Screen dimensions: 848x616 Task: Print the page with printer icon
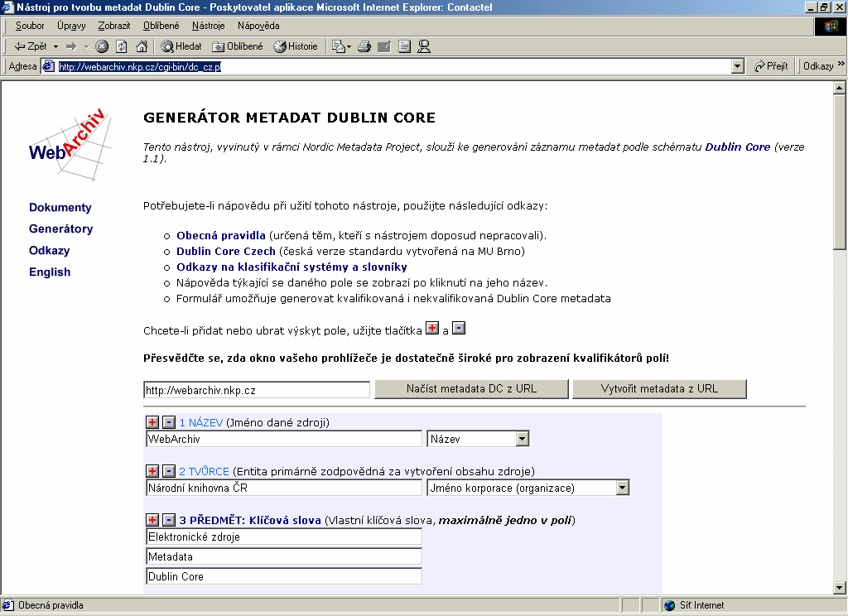pos(364,46)
